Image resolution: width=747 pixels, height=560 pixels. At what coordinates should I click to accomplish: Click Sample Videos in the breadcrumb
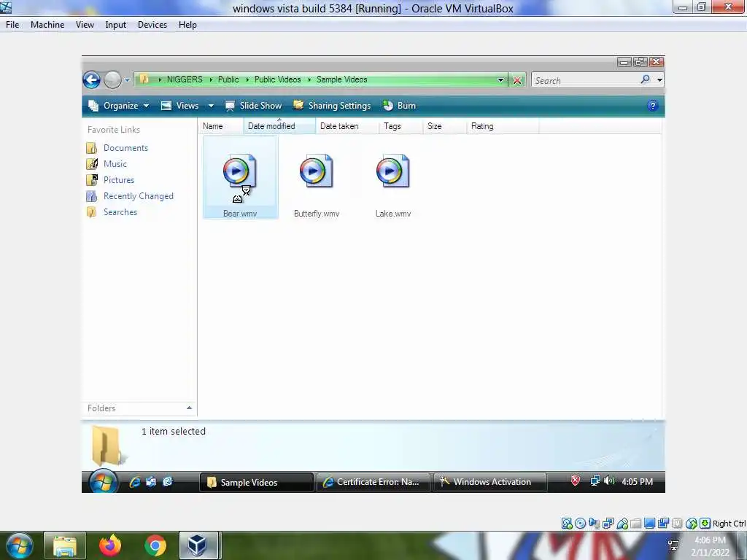tap(341, 79)
